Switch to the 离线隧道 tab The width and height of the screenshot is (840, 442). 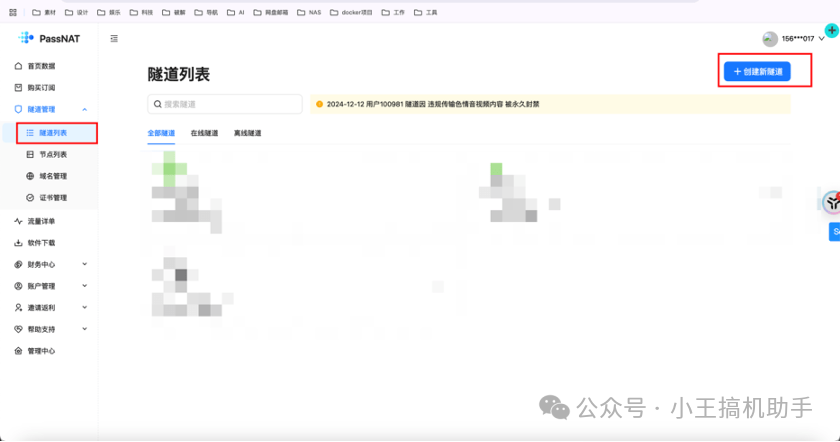point(248,132)
